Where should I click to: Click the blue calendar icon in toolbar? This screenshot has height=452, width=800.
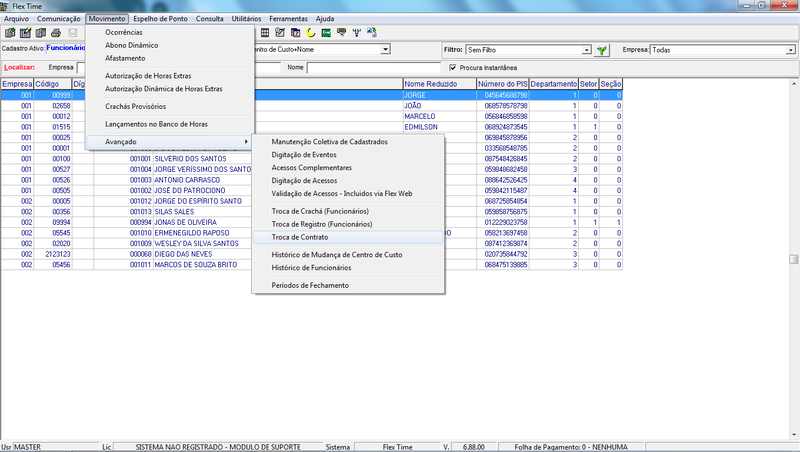point(295,33)
